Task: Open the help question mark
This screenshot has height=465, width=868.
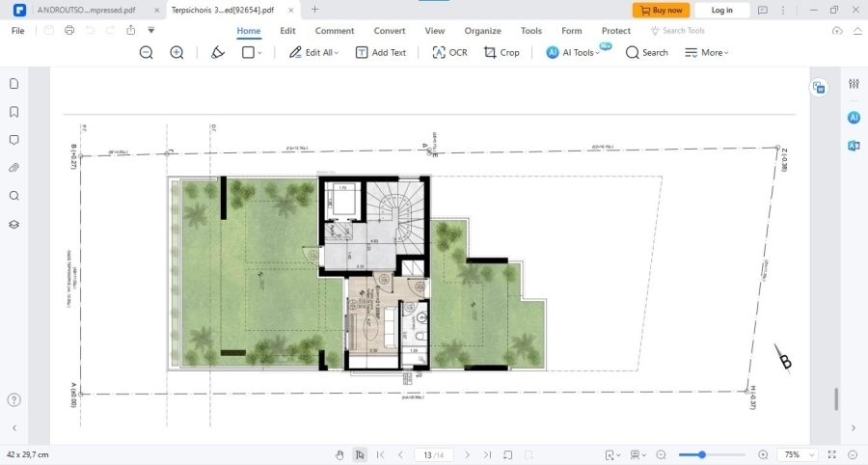Action: 14,399
